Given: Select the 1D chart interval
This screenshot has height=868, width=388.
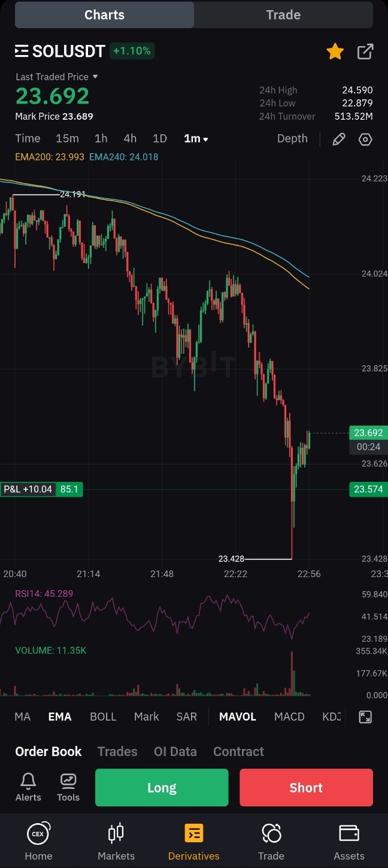Looking at the screenshot, I should (x=159, y=138).
